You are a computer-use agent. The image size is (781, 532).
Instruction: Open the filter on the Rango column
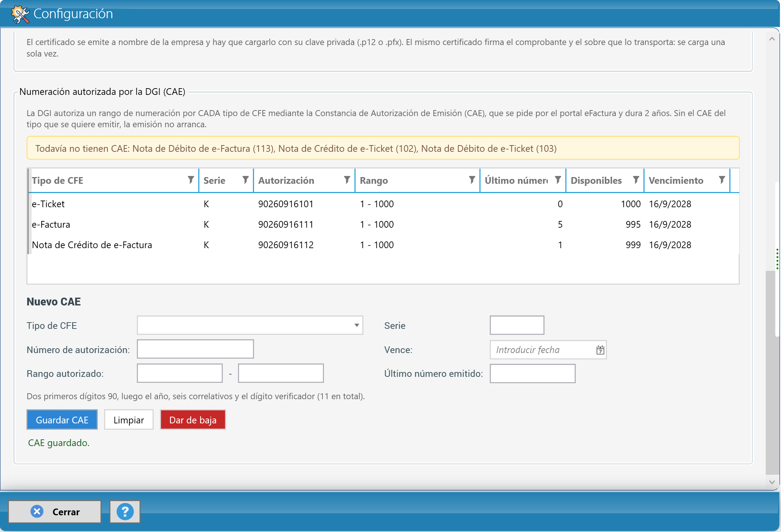click(472, 180)
